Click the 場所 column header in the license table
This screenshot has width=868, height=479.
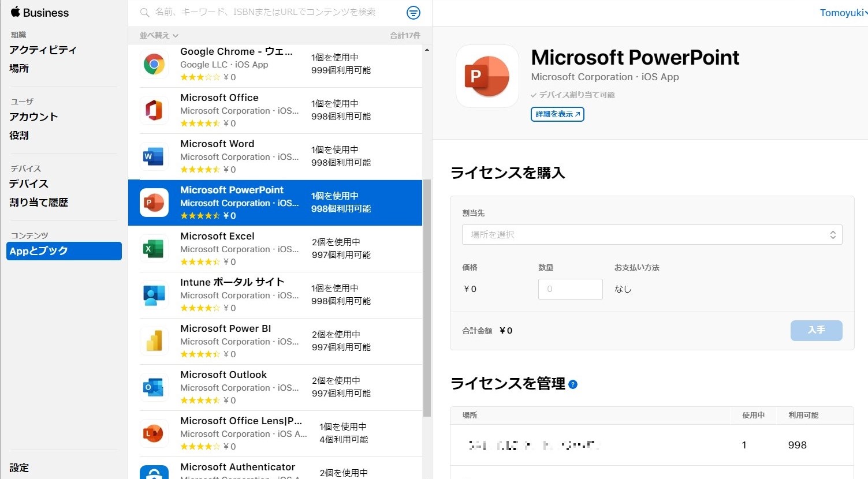470,415
